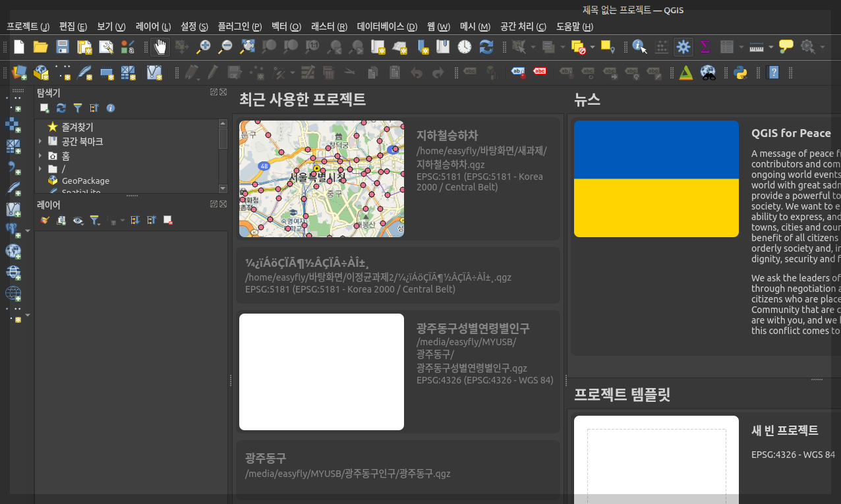Select the Pan Map hand tool
Image resolution: width=841 pixels, height=504 pixels.
pos(160,47)
